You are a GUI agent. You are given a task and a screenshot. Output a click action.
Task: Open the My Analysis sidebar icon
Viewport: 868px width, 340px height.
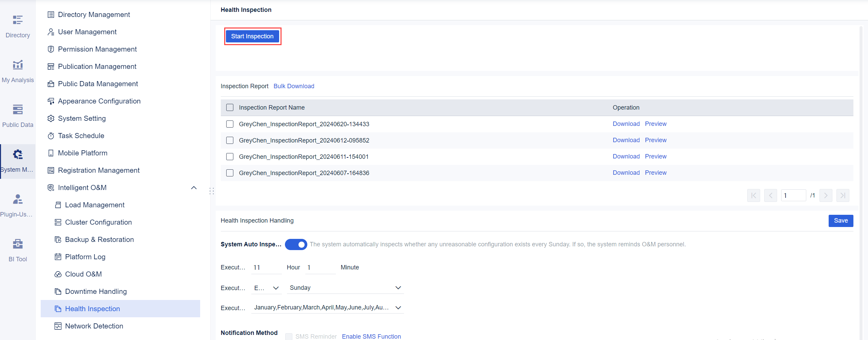[18, 71]
